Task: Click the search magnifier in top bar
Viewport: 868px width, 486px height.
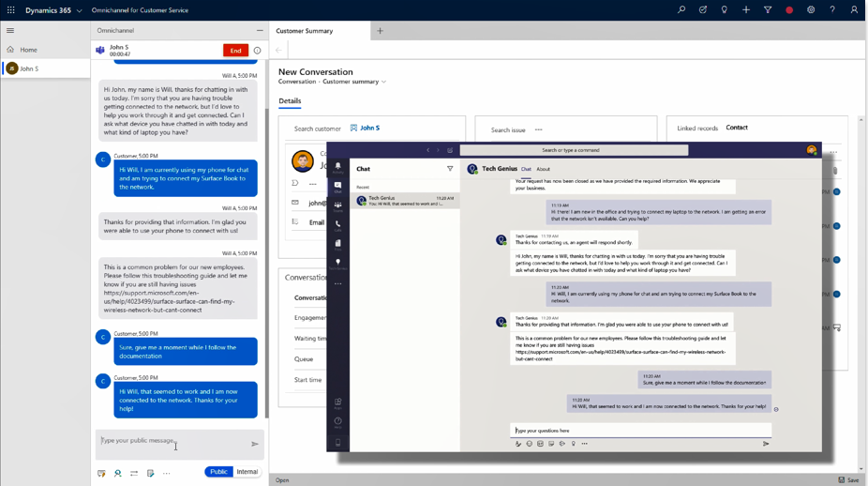Action: click(x=681, y=10)
